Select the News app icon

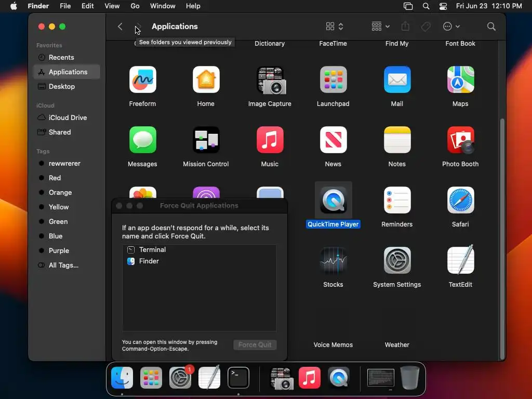point(333,140)
